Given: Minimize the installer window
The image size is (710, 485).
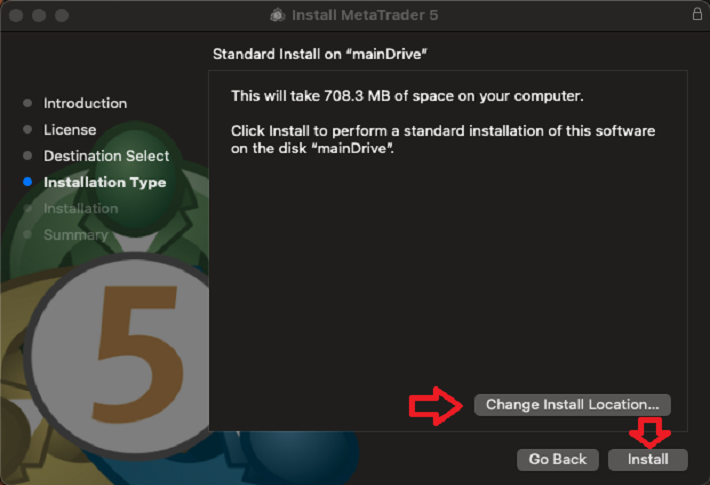Looking at the screenshot, I should (x=40, y=15).
